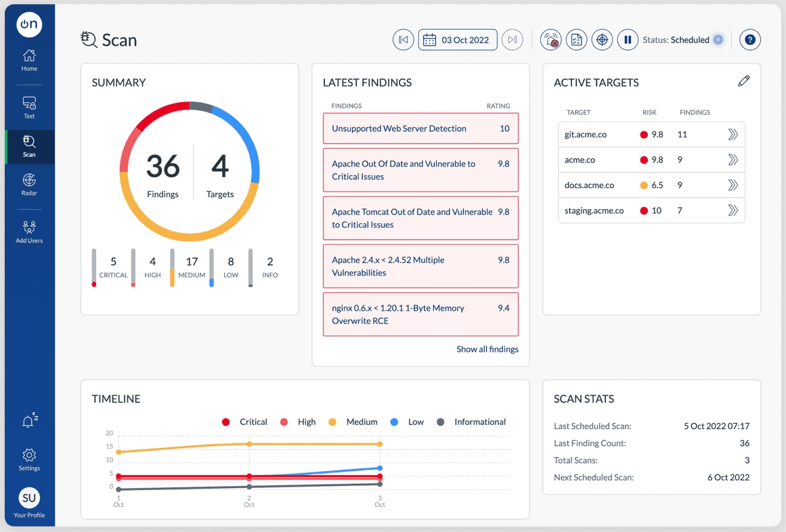Open Unsupported Web Server Detection finding
This screenshot has width=786, height=532.
420,129
